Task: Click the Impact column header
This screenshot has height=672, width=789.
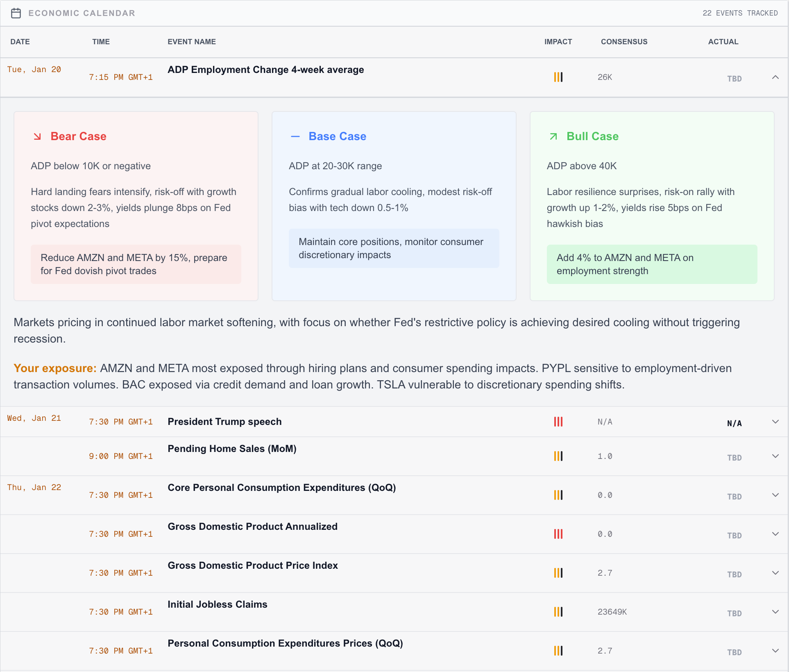Action: pos(558,42)
